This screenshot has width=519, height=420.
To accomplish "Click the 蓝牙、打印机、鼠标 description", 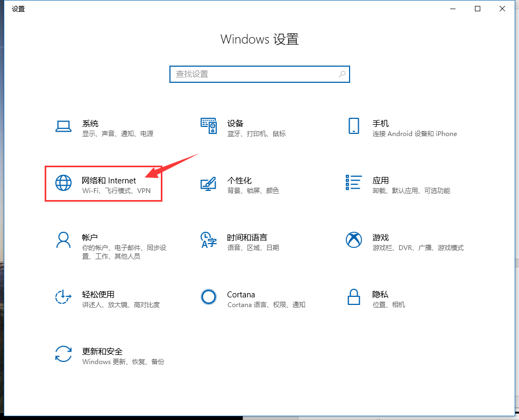I will [x=257, y=134].
